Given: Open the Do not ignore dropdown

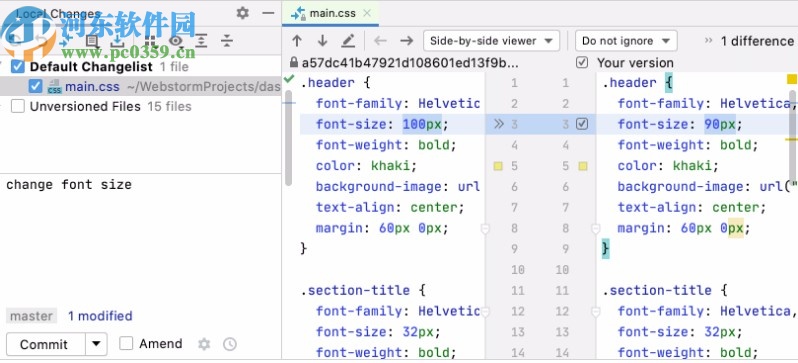Looking at the screenshot, I should (625, 41).
